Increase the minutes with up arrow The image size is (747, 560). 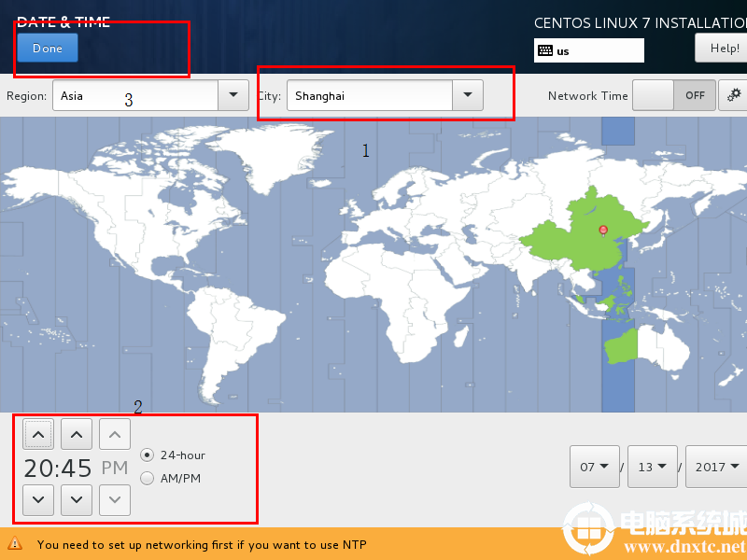pos(77,434)
